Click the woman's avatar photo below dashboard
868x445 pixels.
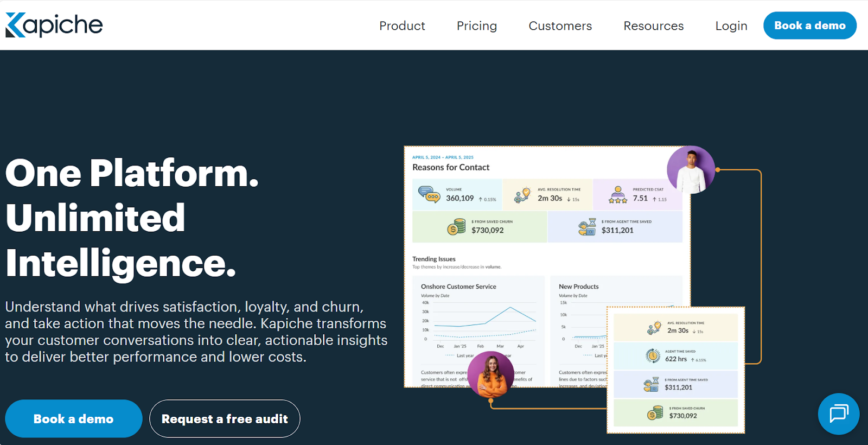(491, 374)
